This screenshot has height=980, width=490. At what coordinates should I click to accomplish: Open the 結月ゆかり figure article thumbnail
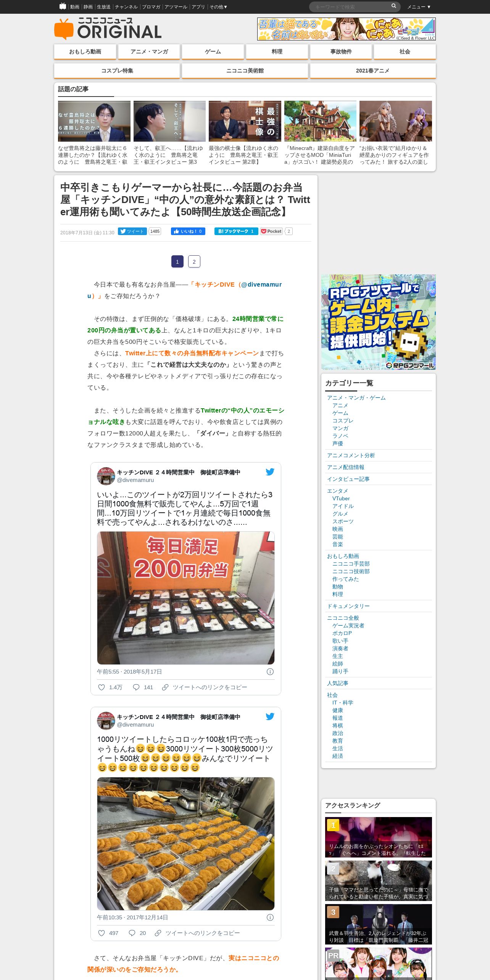(x=395, y=121)
